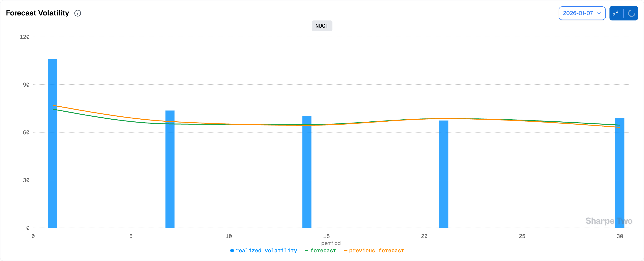Select the tallest bar at period 1
644x261 pixels.
tap(52, 143)
